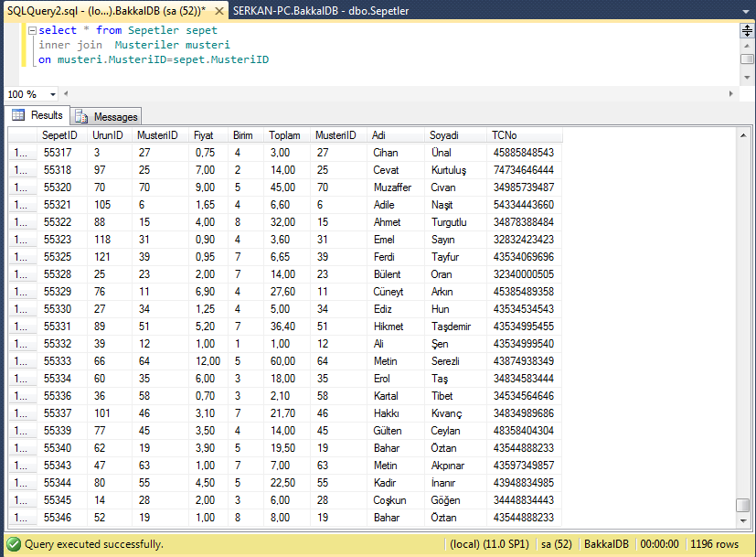Click SepetID cell 55340
Screen dimensions: 756x557
[63, 448]
